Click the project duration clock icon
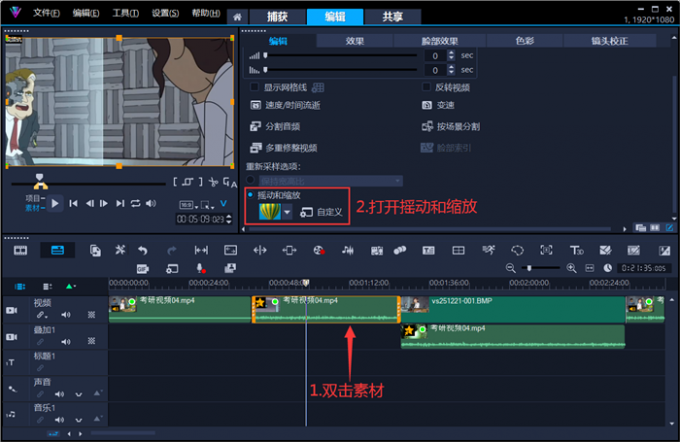 coord(608,268)
